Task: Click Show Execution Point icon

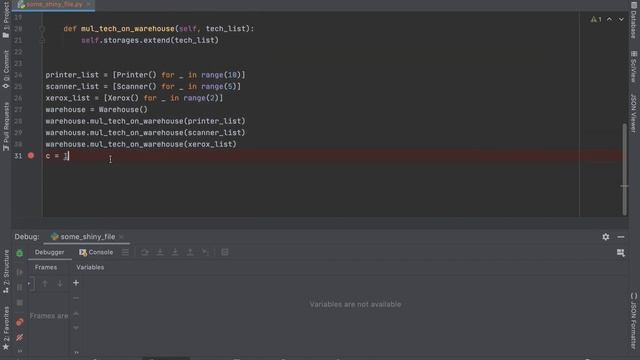Action: click(x=125, y=252)
